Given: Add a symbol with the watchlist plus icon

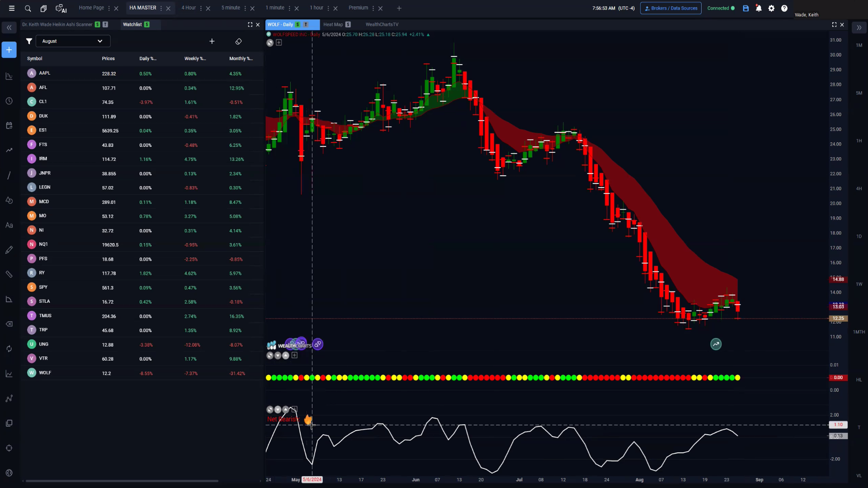Looking at the screenshot, I should tap(212, 41).
